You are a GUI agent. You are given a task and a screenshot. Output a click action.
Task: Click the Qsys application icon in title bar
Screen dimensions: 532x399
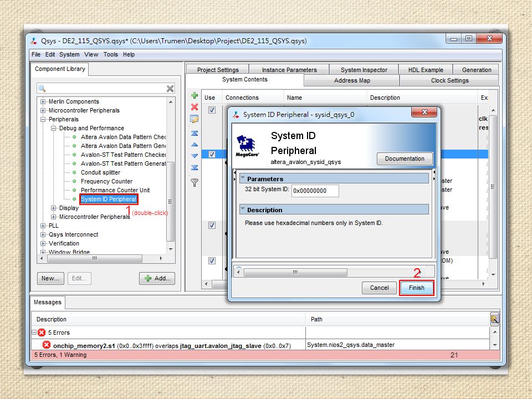click(34, 41)
